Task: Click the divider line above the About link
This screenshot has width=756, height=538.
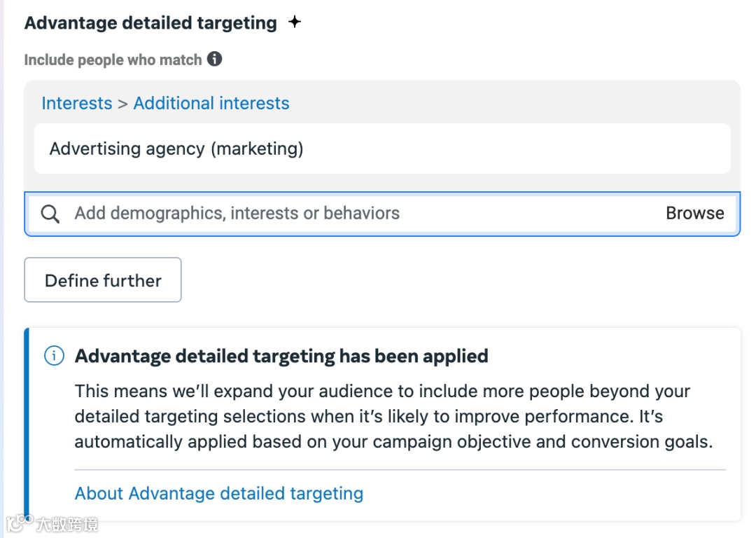Action: (x=400, y=470)
